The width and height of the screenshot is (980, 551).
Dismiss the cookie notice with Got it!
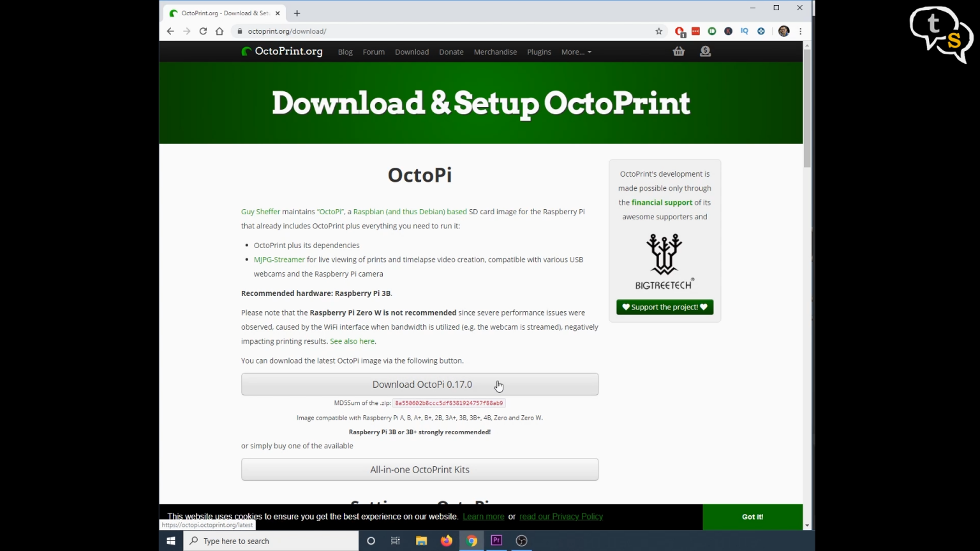(x=752, y=517)
